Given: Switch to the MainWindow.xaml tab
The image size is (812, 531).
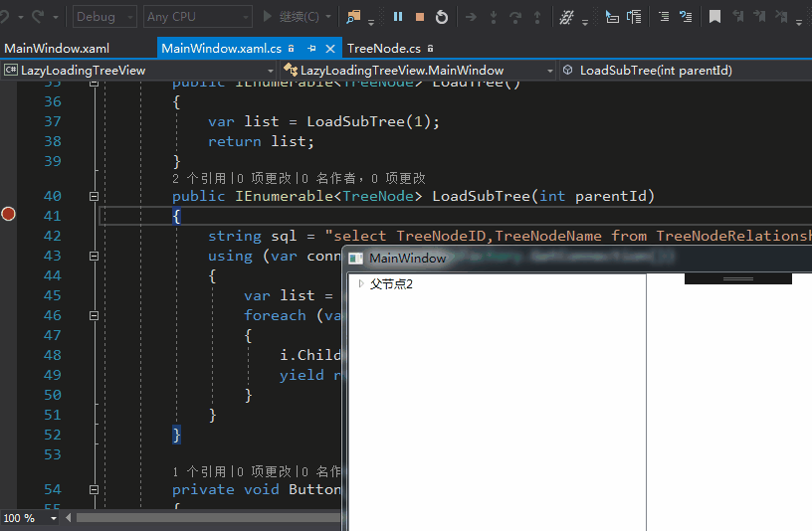Looking at the screenshot, I should pos(57,49).
